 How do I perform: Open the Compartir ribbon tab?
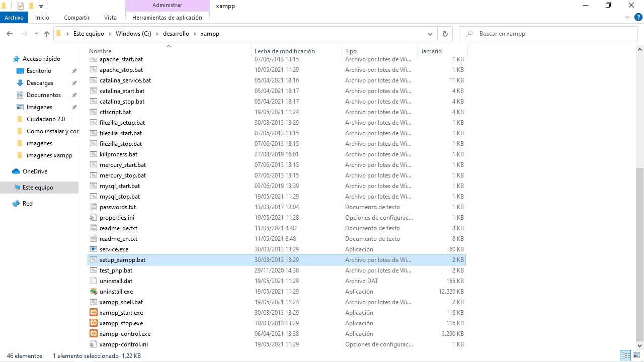[76, 17]
